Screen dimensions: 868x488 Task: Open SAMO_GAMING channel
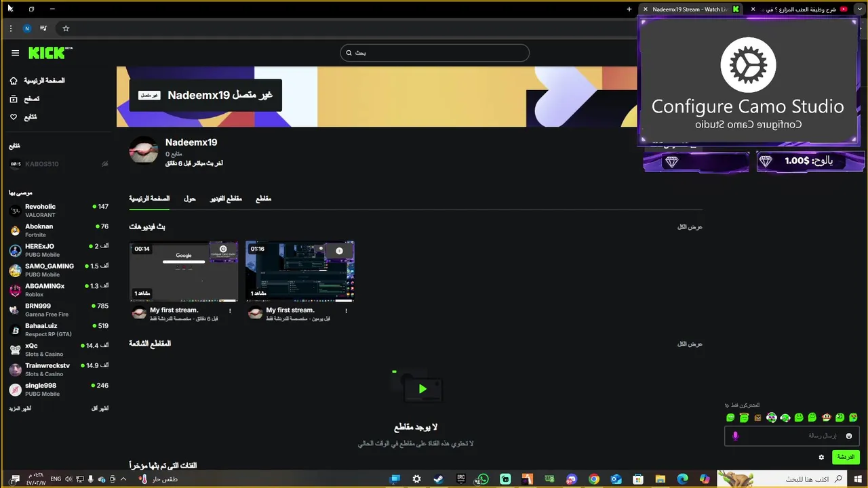pos(58,270)
